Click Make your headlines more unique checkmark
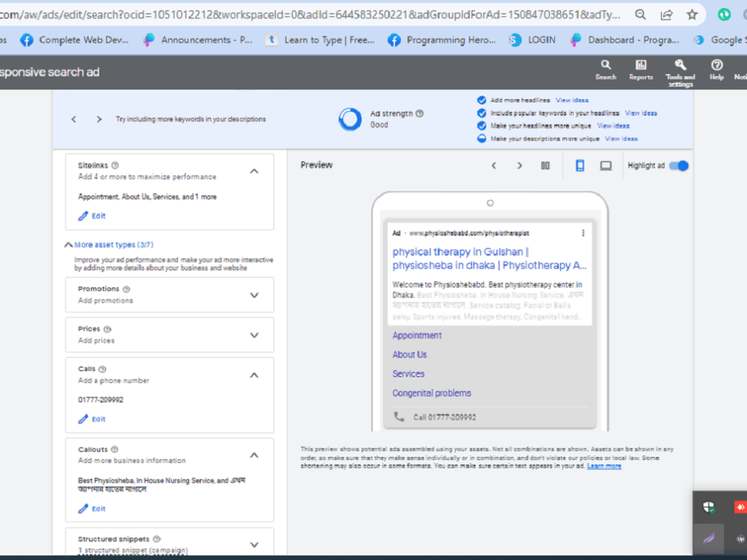Viewport: 747px width, 560px height. pos(482,125)
